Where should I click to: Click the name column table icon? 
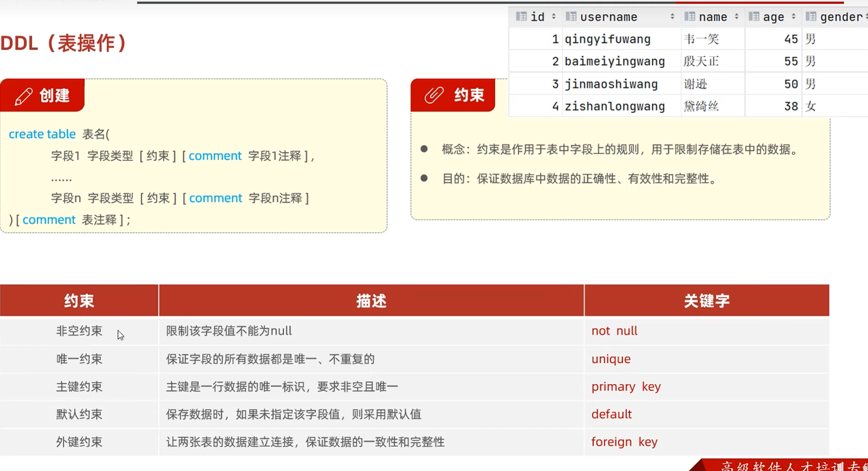pyautogui.click(x=690, y=17)
